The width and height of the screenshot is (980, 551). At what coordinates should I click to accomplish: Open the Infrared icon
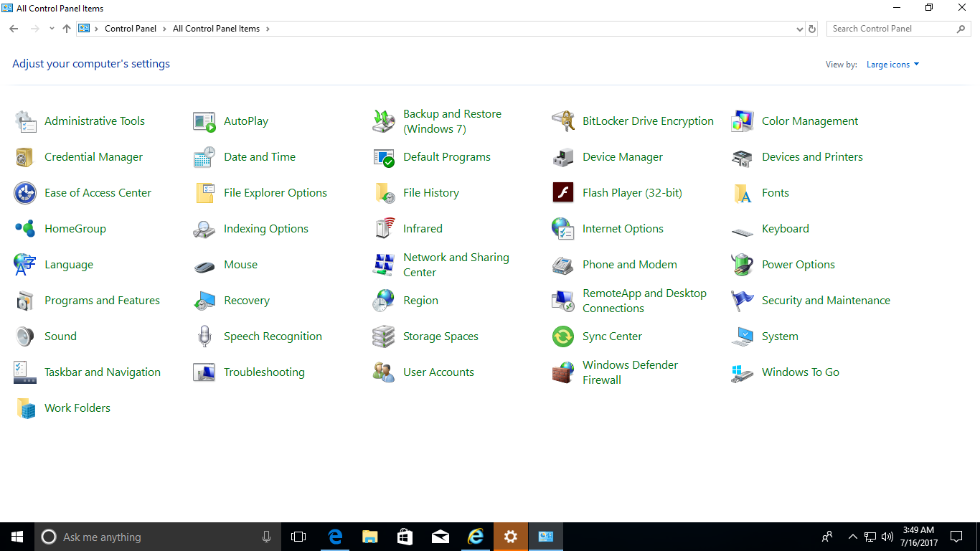pyautogui.click(x=384, y=229)
